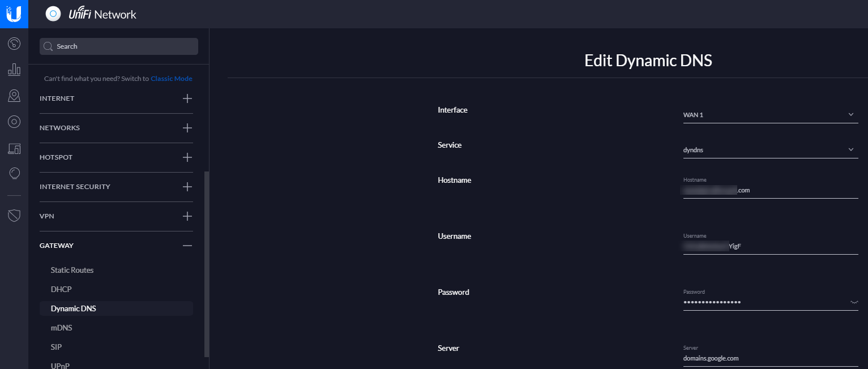Select Static Routes under Gateway
The height and width of the screenshot is (369, 868).
72,270
